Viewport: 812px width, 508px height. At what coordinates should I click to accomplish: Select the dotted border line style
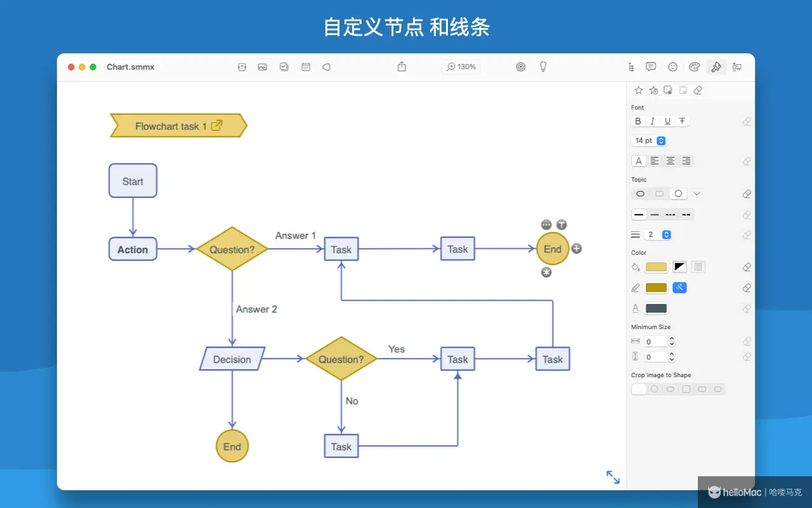click(655, 215)
